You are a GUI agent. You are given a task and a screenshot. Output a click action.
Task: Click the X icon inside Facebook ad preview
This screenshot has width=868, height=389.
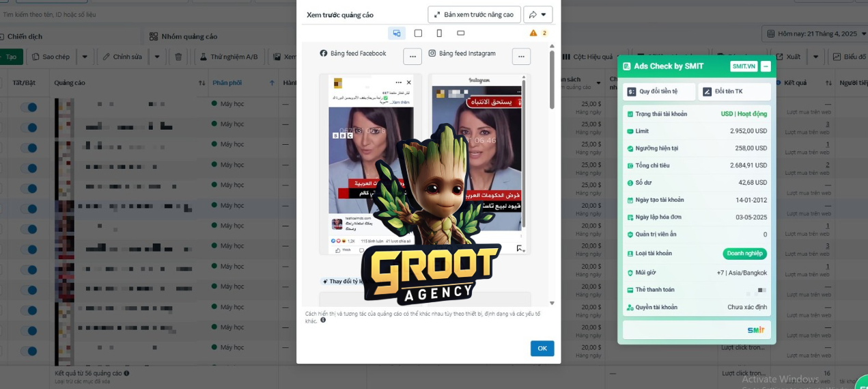pos(409,82)
